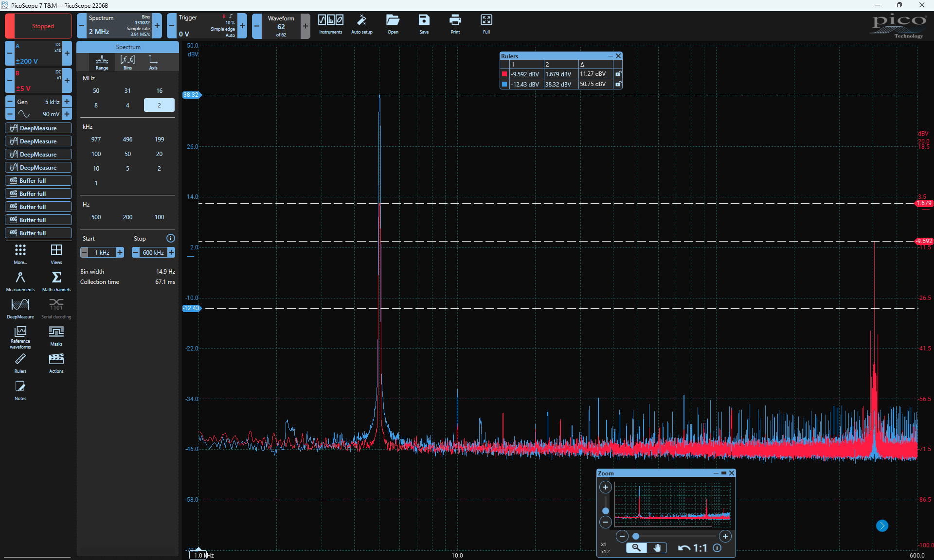Image resolution: width=934 pixels, height=560 pixels.
Task: Switch to the Bins tab
Action: [x=127, y=62]
